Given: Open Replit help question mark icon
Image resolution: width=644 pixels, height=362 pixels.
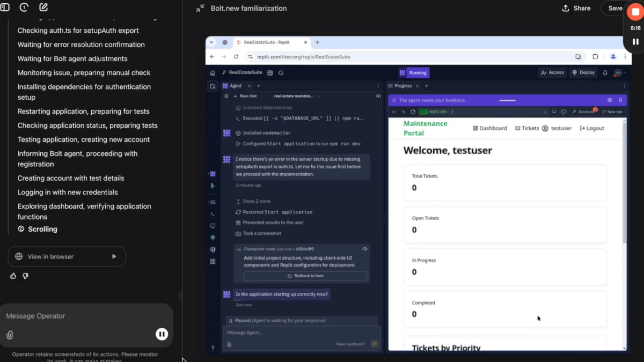Looking at the screenshot, I should pyautogui.click(x=213, y=348).
